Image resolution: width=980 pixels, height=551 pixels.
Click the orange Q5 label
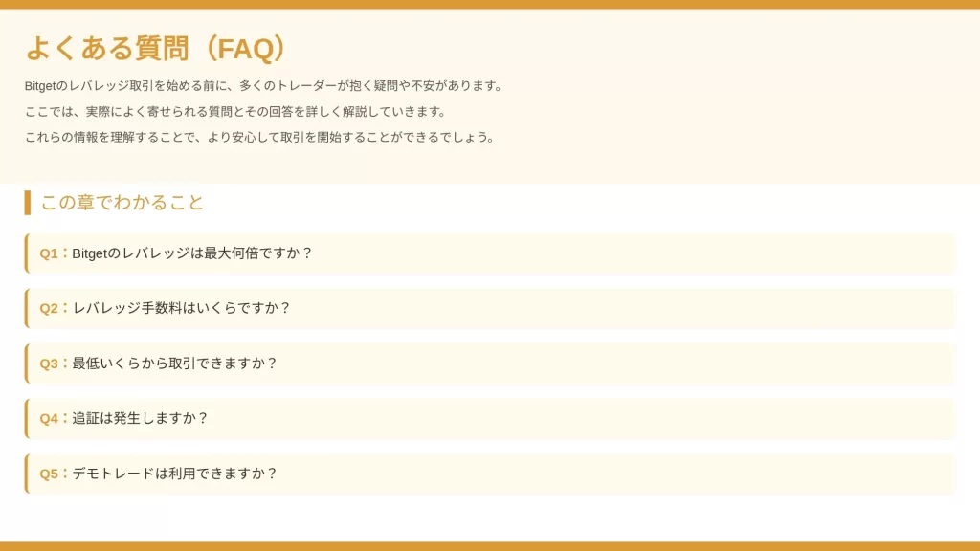coord(49,474)
